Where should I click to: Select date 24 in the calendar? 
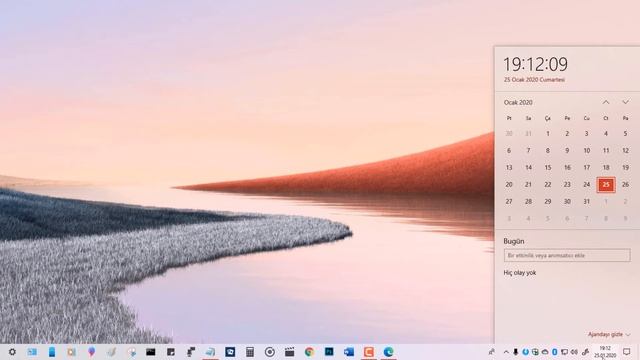587,184
